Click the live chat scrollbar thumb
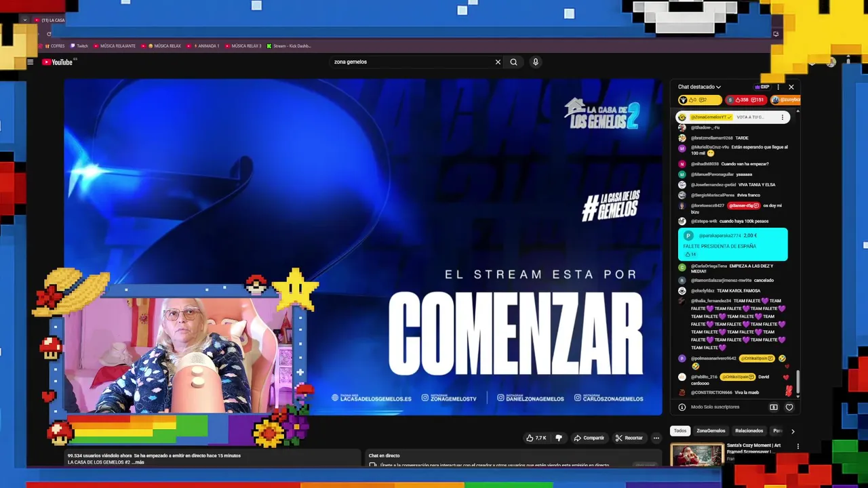 click(797, 381)
